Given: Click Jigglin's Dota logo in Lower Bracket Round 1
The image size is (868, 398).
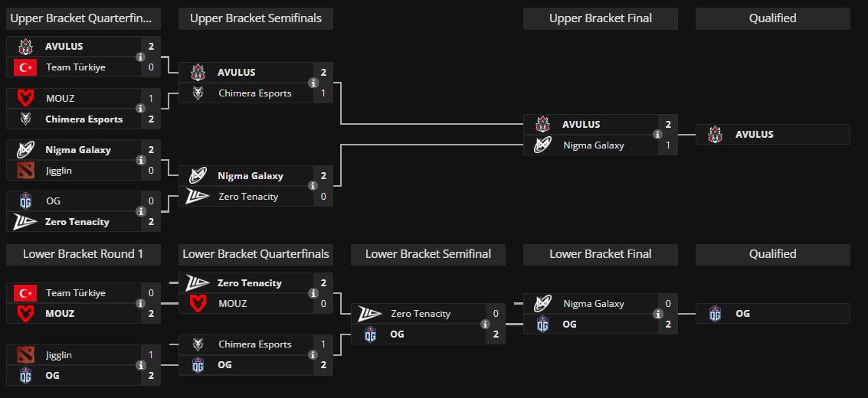Looking at the screenshot, I should click(26, 355).
